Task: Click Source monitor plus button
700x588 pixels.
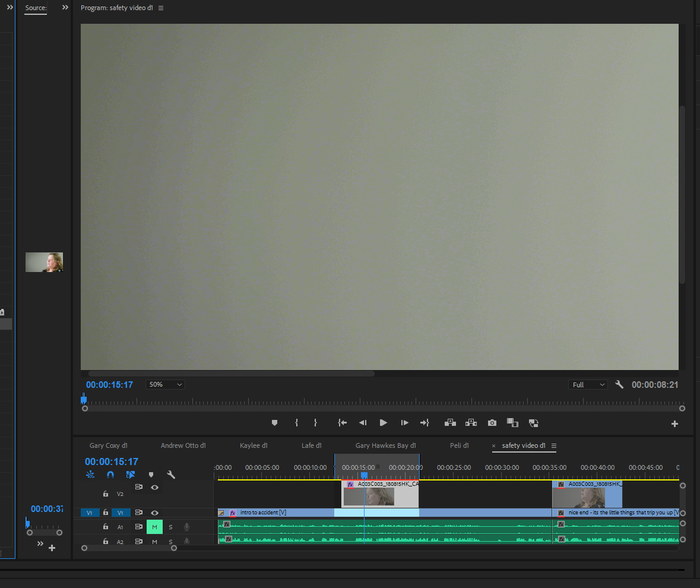Action: (x=52, y=548)
